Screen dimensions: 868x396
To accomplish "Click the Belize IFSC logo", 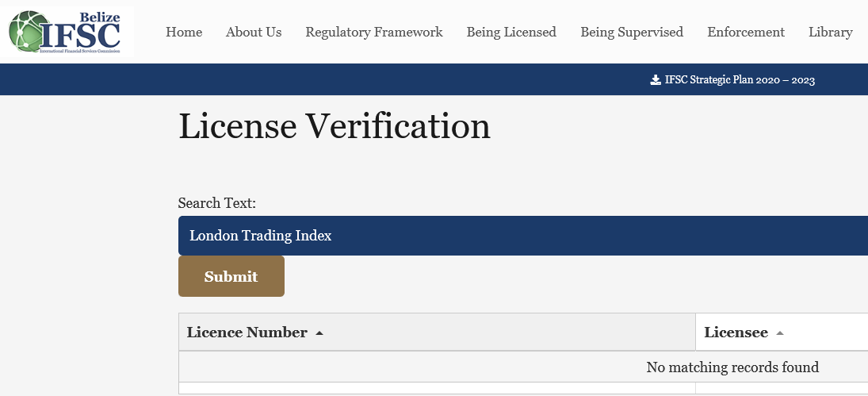I will [66, 32].
